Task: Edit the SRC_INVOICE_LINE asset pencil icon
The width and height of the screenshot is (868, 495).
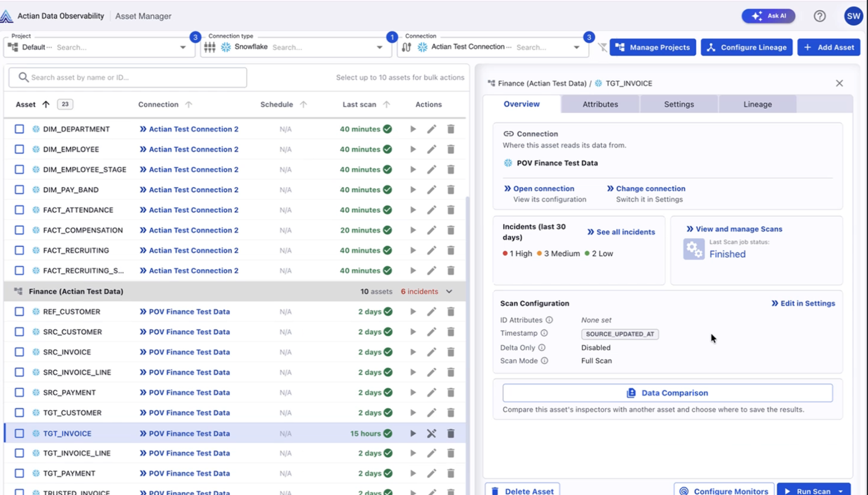Action: pyautogui.click(x=431, y=372)
